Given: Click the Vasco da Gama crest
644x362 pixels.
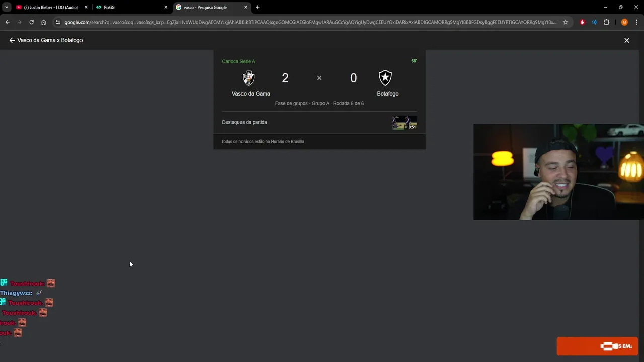Looking at the screenshot, I should pyautogui.click(x=249, y=78).
